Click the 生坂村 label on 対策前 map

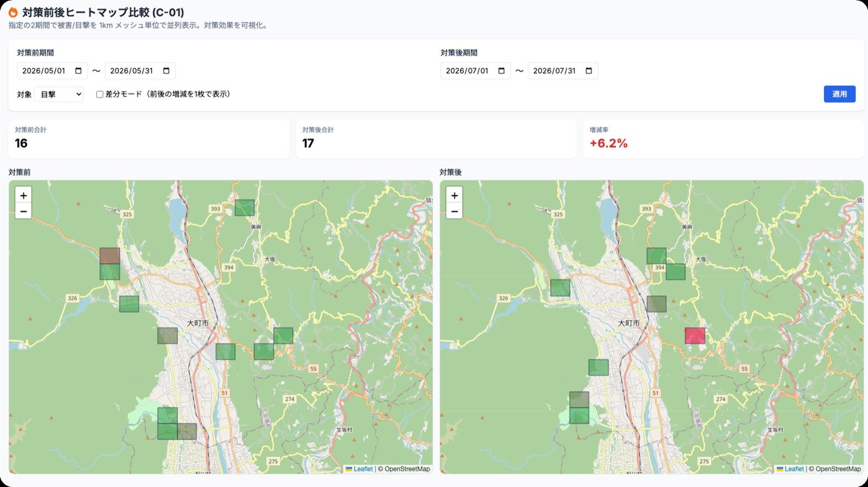(344, 430)
